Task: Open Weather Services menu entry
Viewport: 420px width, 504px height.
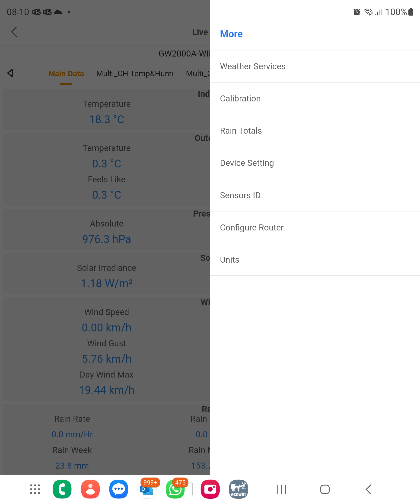Action: pyautogui.click(x=253, y=66)
